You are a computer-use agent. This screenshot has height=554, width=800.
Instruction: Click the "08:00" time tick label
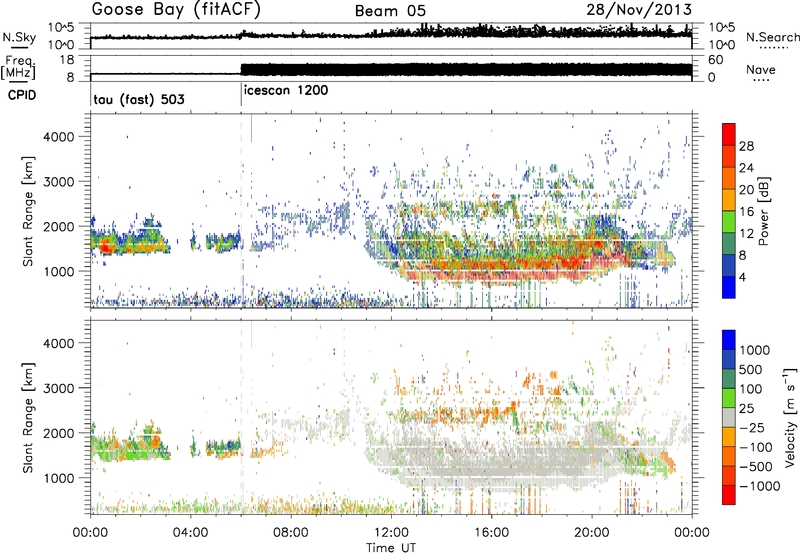pyautogui.click(x=291, y=533)
